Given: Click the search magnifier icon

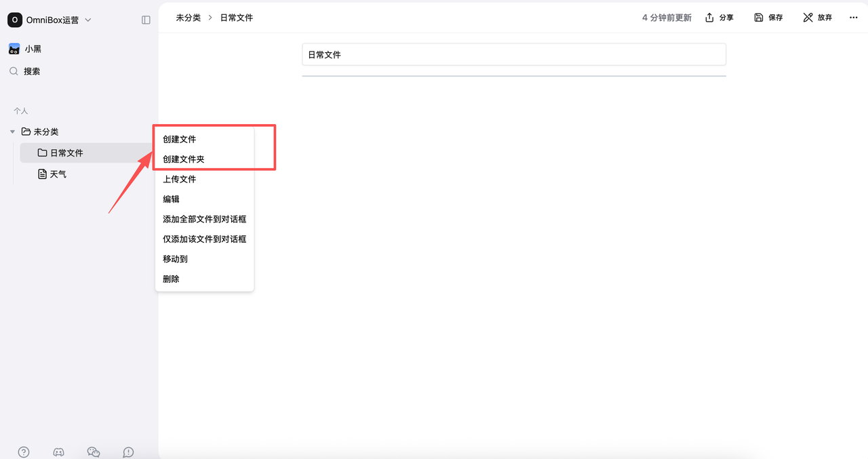Looking at the screenshot, I should pos(14,71).
